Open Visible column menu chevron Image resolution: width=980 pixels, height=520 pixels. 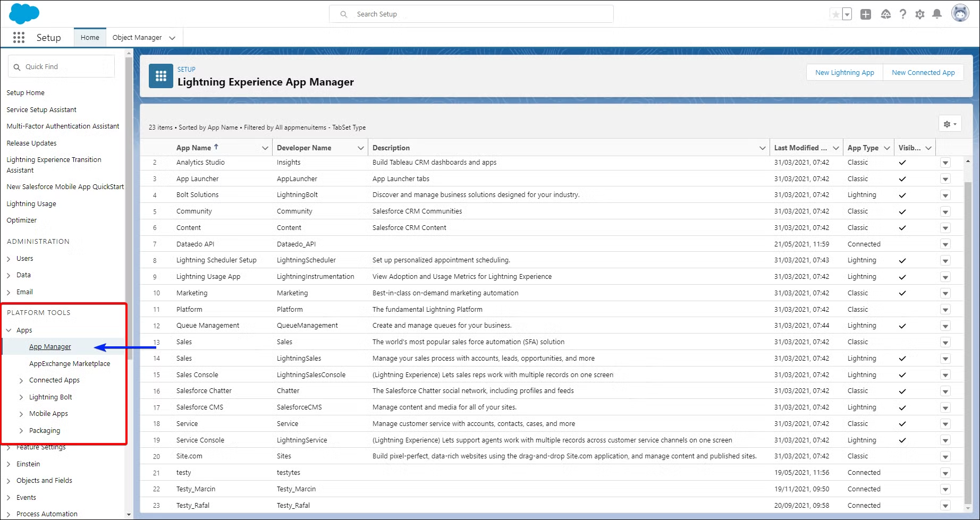pyautogui.click(x=928, y=148)
